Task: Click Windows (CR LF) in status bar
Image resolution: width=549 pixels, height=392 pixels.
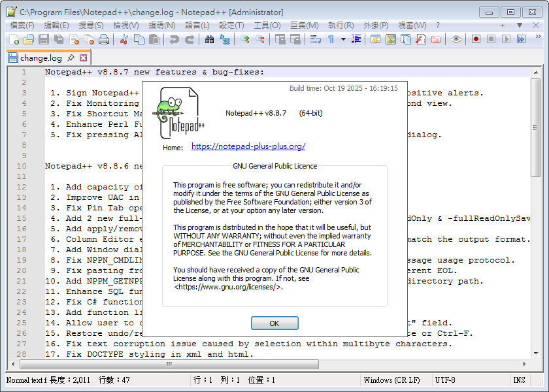Action: (x=391, y=380)
